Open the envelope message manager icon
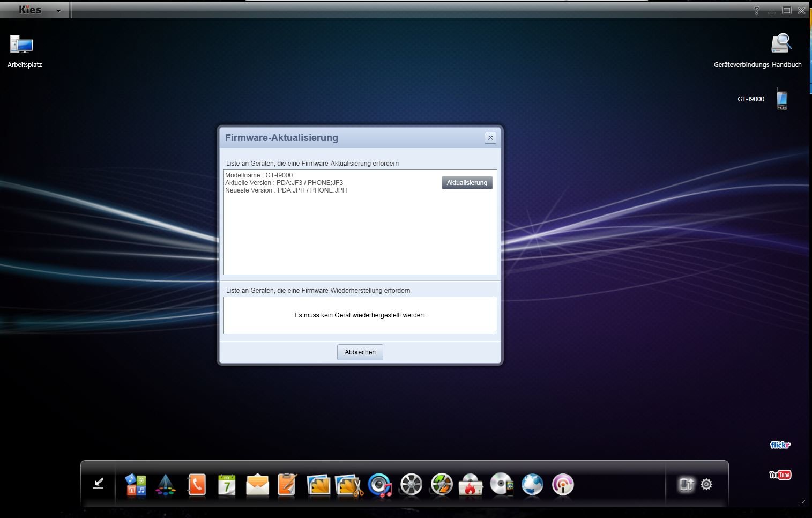This screenshot has height=518, width=812. [257, 485]
